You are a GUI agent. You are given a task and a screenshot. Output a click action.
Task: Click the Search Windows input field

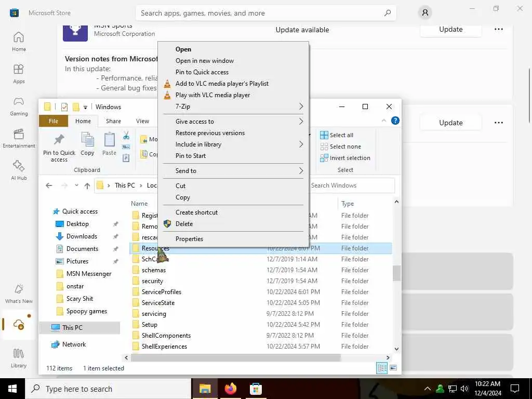pos(352,185)
